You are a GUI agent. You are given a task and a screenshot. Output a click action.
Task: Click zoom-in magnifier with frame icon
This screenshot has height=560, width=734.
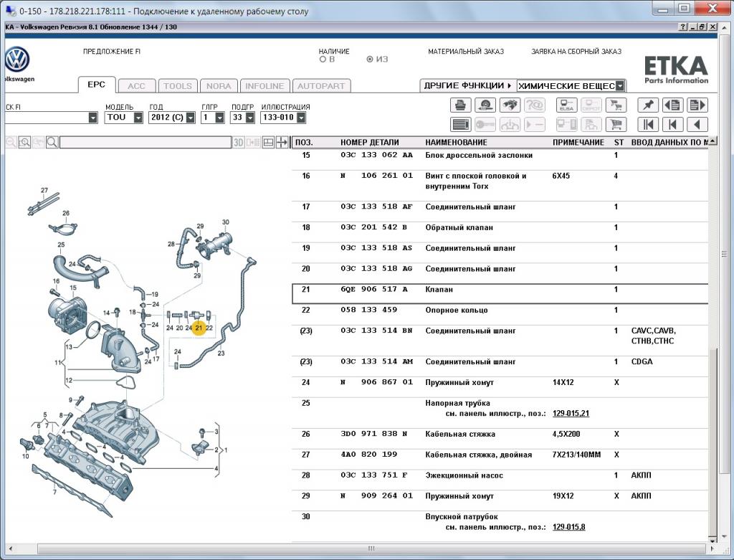pos(24,143)
